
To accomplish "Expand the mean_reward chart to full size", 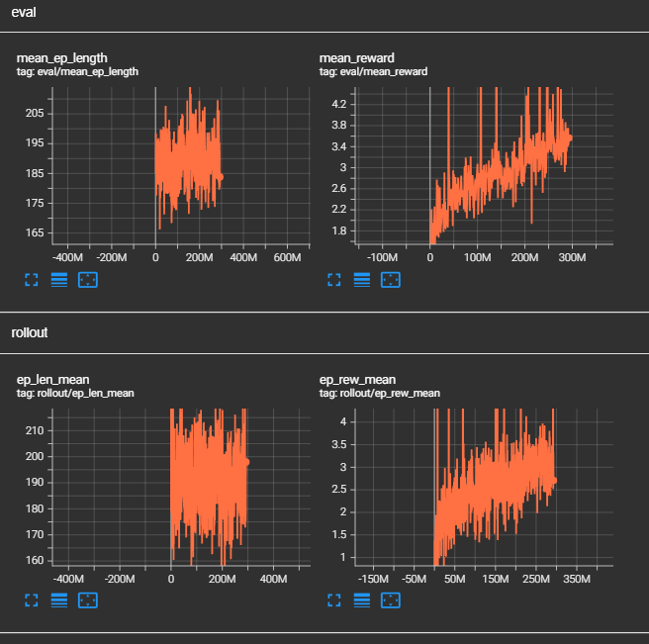I will 334,279.
